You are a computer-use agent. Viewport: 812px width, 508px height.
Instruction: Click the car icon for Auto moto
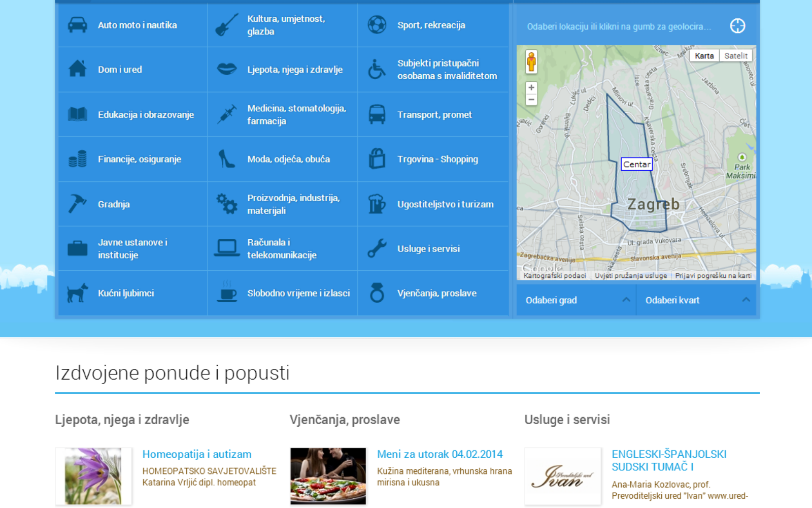tap(77, 25)
